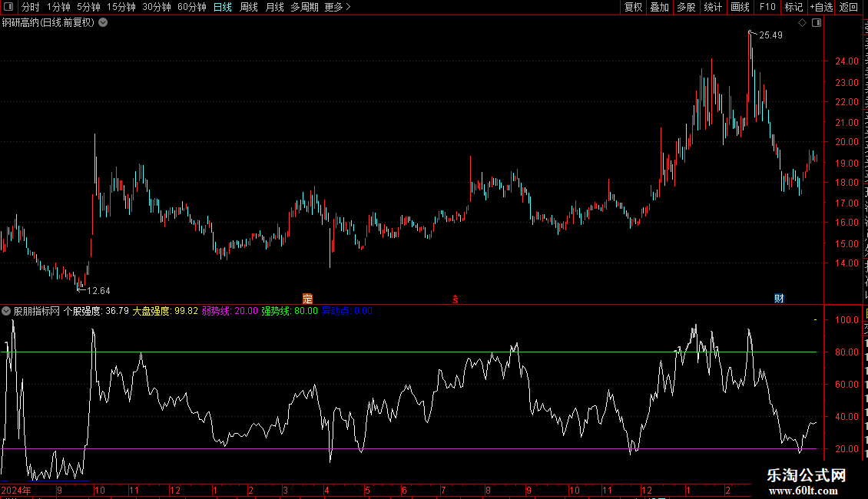This screenshot has height=499, width=868.
Task: Open the dropdown beside 钢研高纳(日线.前复权)
Action: [x=103, y=23]
